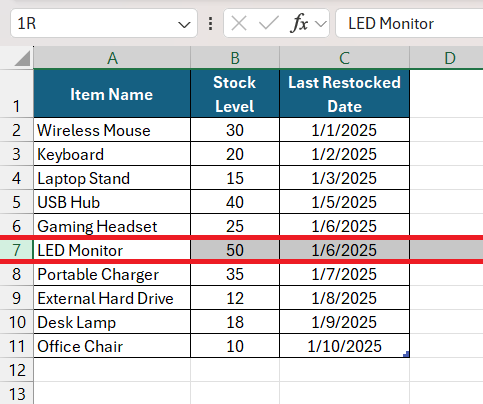Click the Item Name header cell
The height and width of the screenshot is (404, 483).
coord(112,93)
